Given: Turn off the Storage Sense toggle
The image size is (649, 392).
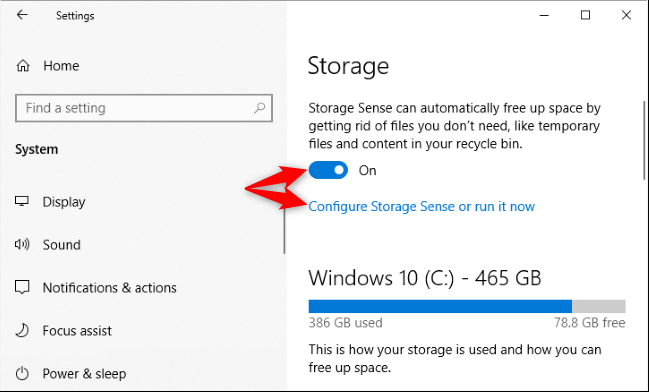Looking at the screenshot, I should (x=328, y=170).
